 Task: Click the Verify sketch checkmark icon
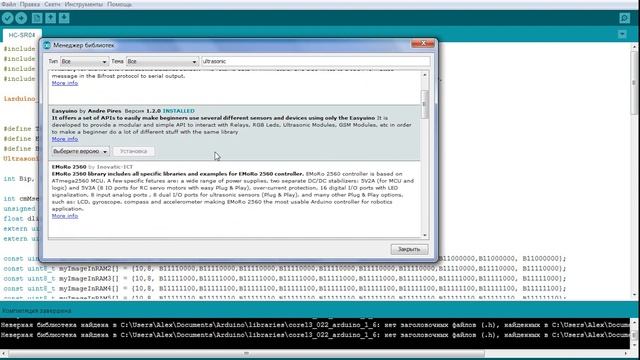tap(8, 18)
